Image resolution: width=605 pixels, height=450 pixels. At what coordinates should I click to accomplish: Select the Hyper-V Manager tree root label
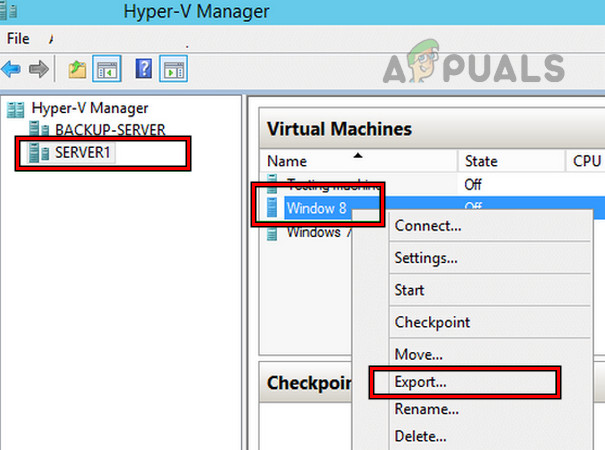coord(90,108)
